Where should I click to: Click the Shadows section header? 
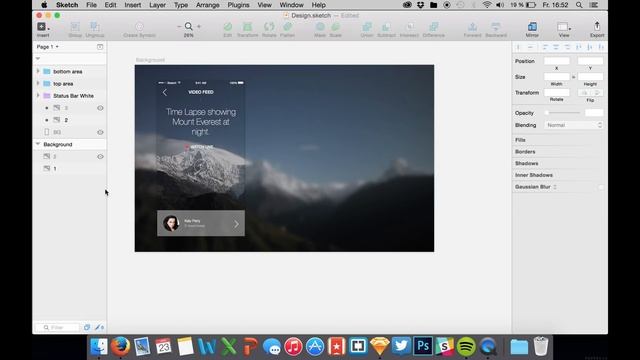click(527, 164)
